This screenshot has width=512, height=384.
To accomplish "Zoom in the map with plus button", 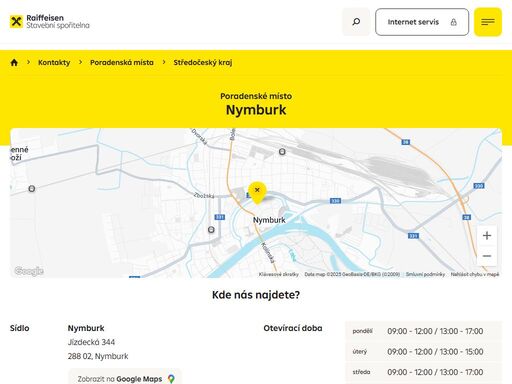I will [x=487, y=236].
